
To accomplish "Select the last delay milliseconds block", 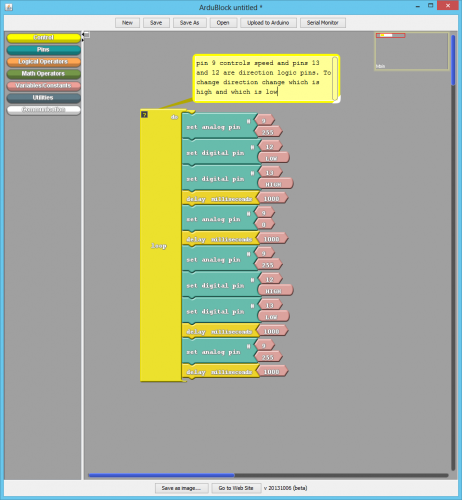I will pyautogui.click(x=220, y=372).
